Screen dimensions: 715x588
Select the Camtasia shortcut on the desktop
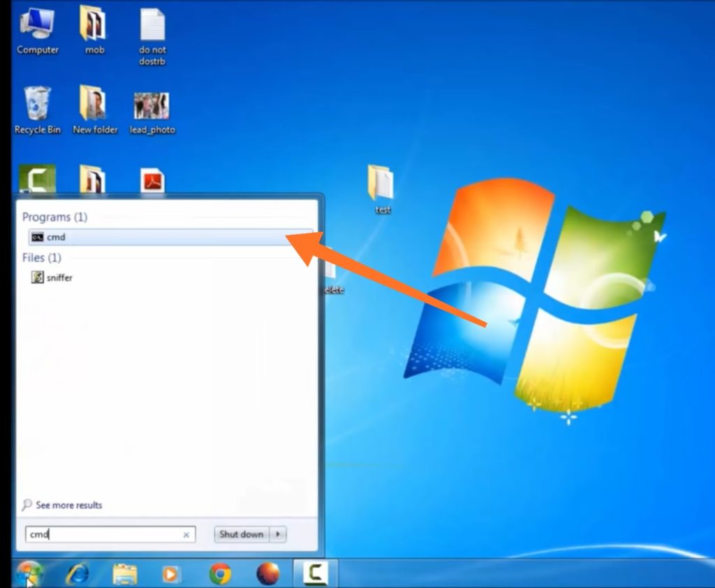point(38,179)
